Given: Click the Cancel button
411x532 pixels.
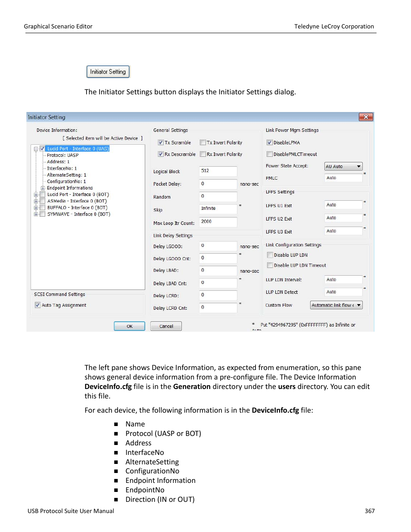Looking at the screenshot, I should click(166, 326).
